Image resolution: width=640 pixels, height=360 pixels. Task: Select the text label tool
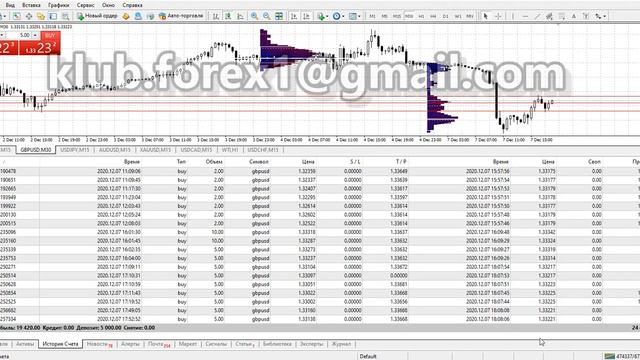[x=586, y=16]
